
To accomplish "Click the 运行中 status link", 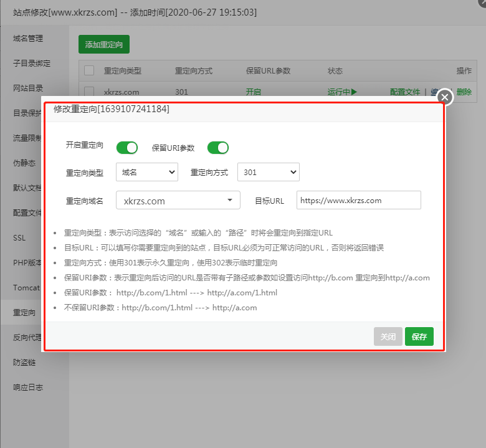I will [x=342, y=92].
